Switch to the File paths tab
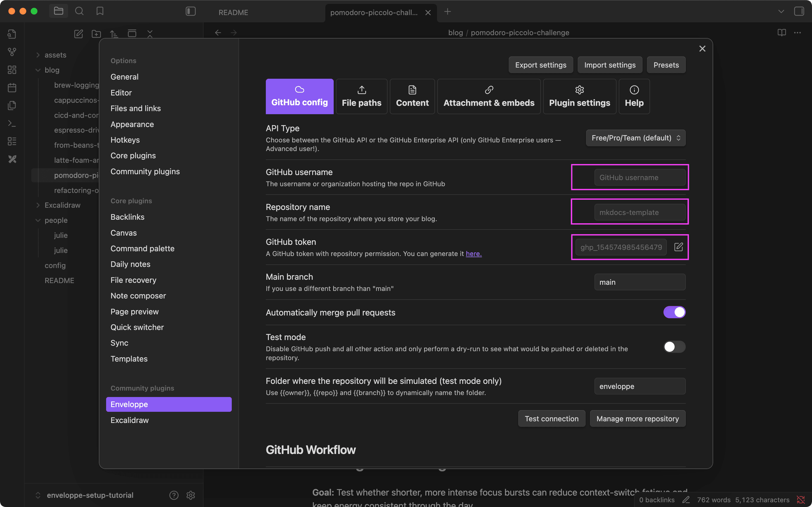This screenshot has height=507, width=812. 362,97
